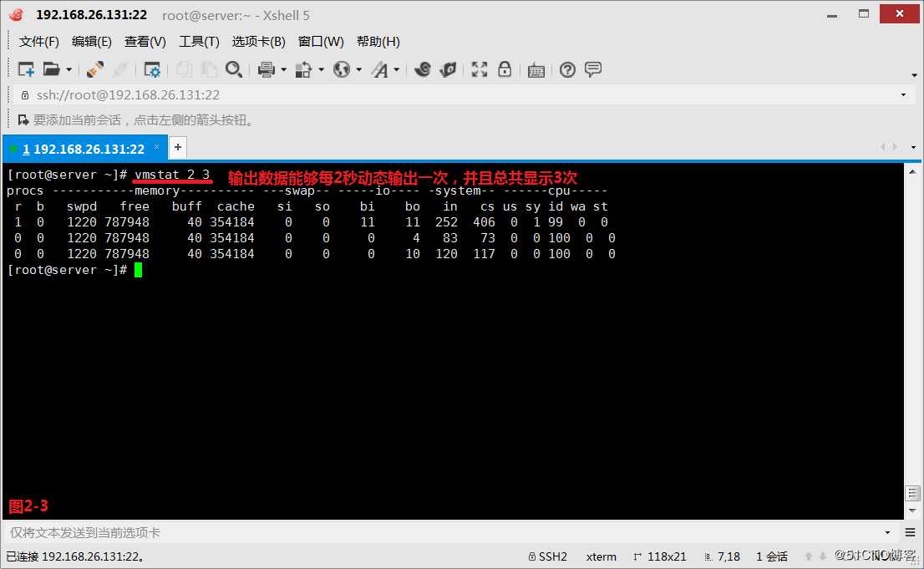The height and width of the screenshot is (569, 924).
Task: Click the Find magnifier icon
Action: point(234,69)
